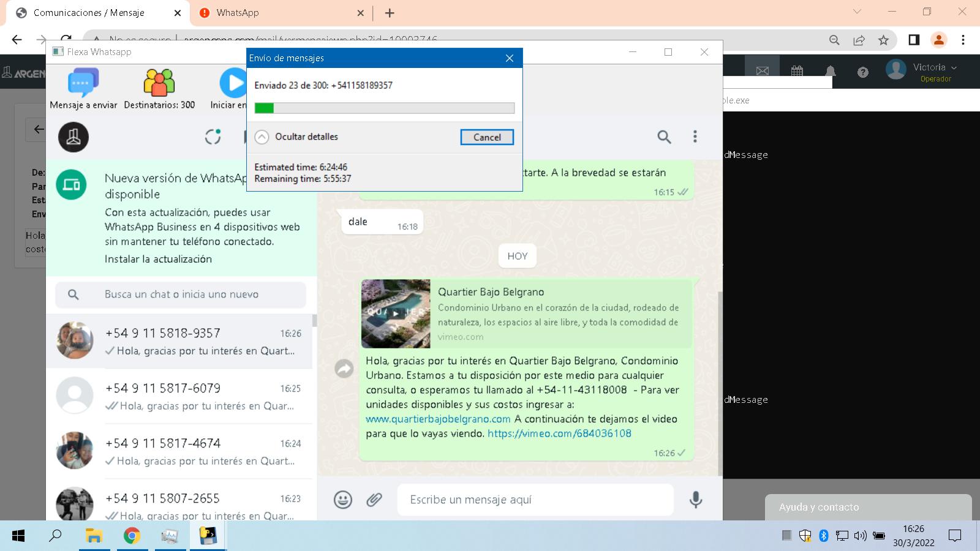Open Chrome three-dot menu
This screenshot has width=980, height=551.
coord(963,40)
